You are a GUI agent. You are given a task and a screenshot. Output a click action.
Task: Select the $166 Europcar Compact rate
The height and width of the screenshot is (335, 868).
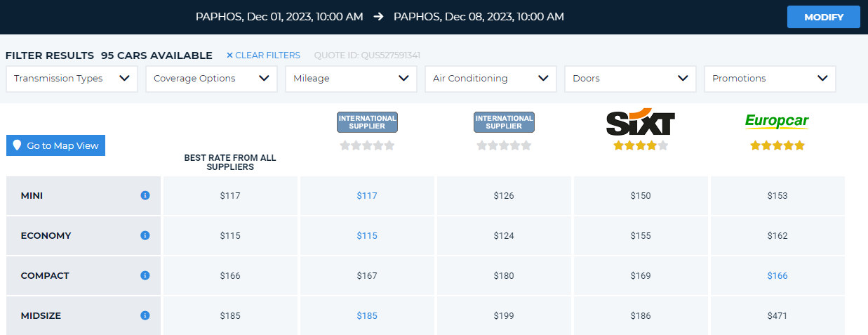(x=777, y=275)
